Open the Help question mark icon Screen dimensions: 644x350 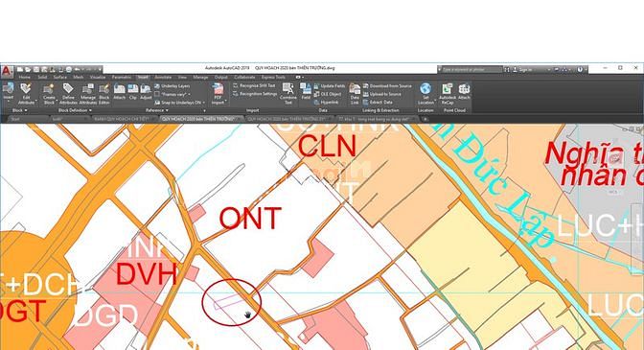tap(580, 69)
